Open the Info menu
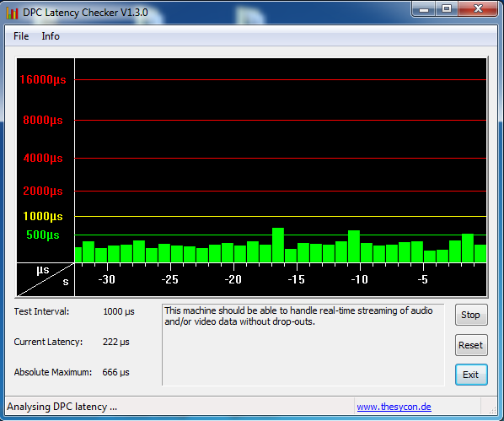504x421 pixels. coord(51,36)
